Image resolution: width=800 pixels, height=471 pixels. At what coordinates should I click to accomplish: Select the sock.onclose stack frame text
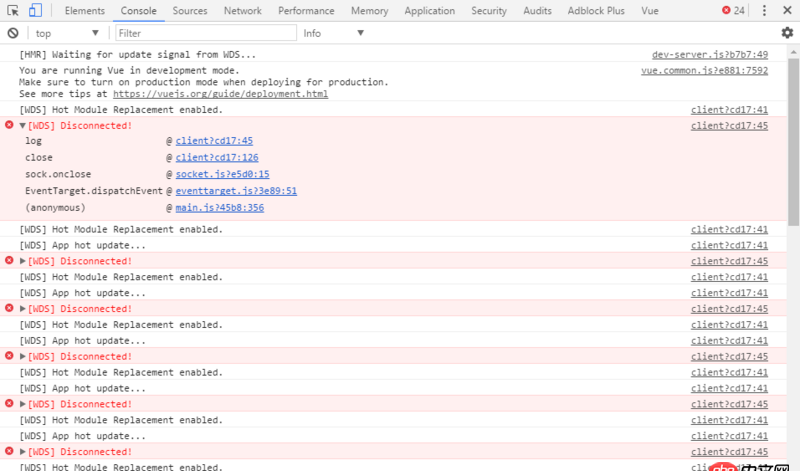(x=58, y=174)
